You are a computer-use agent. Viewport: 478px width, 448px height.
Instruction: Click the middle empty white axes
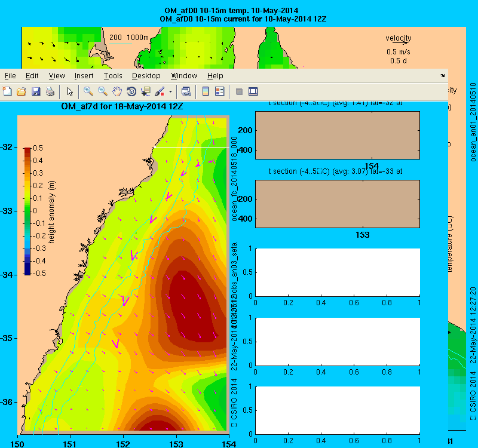[x=338, y=341]
